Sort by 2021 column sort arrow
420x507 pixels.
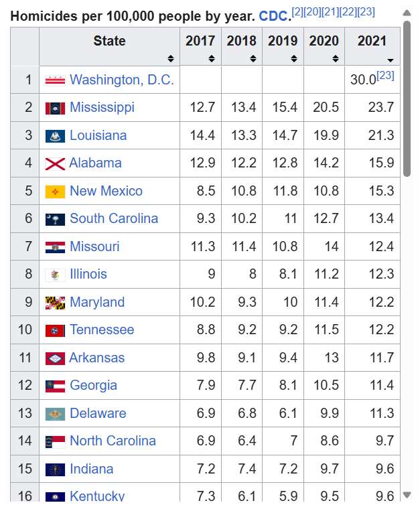pyautogui.click(x=390, y=60)
